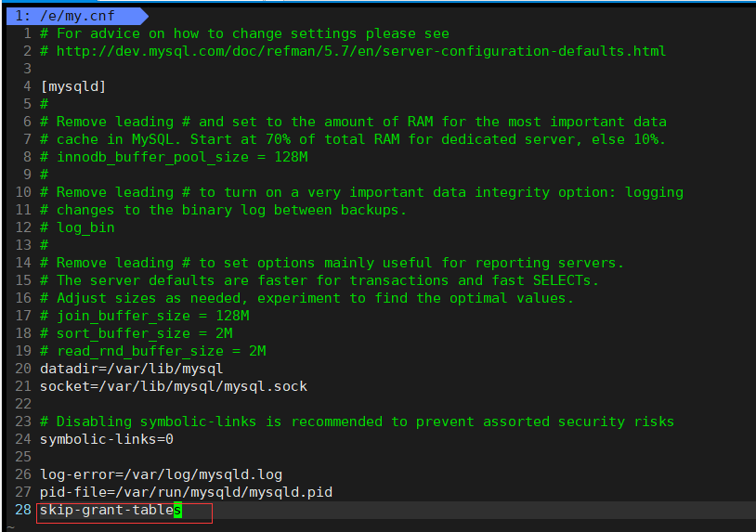Click the commented log_bin option
The image size is (756, 532).
click(77, 227)
